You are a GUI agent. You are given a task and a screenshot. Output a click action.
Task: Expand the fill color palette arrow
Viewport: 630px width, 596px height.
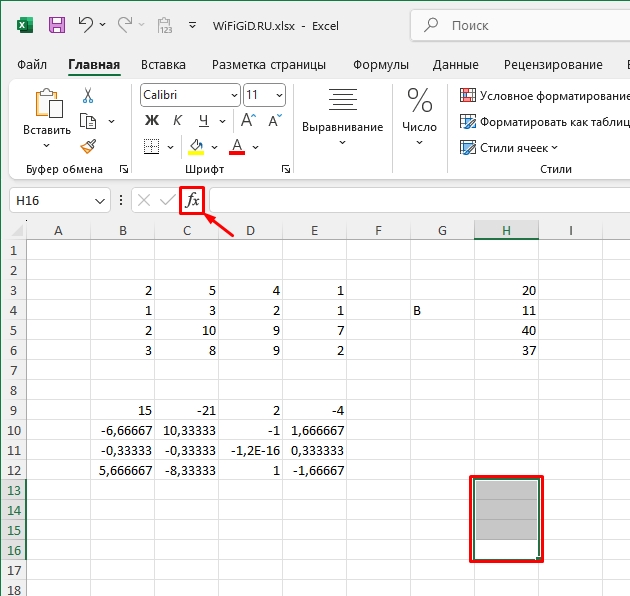tap(215, 147)
